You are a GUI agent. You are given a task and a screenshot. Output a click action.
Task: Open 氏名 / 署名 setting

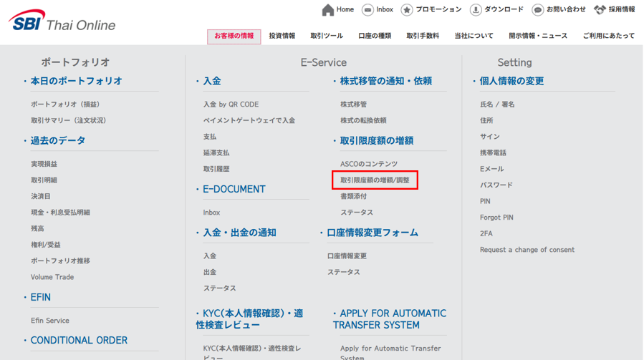(x=497, y=104)
